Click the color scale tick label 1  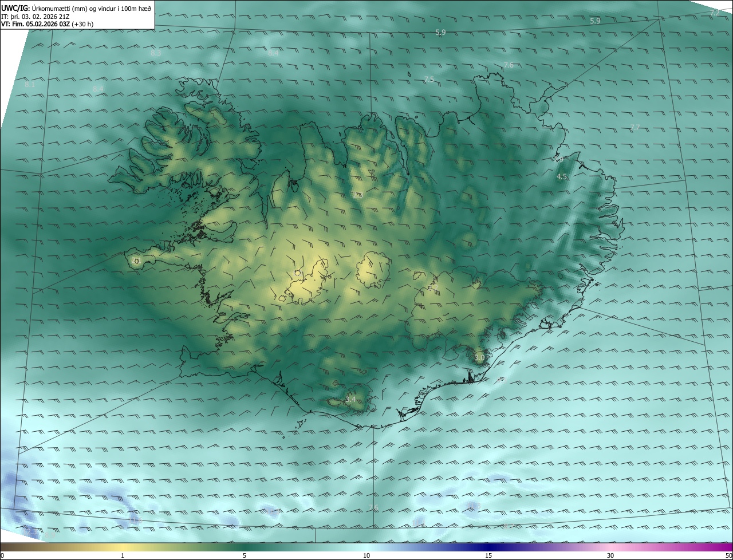pos(123,555)
